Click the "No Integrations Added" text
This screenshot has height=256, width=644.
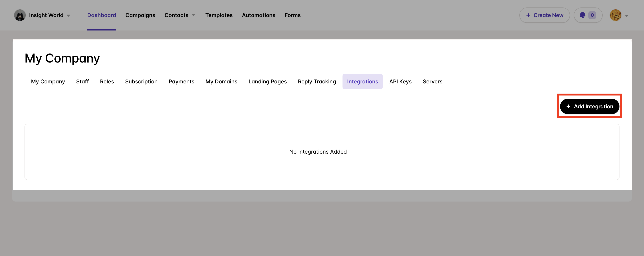point(318,152)
